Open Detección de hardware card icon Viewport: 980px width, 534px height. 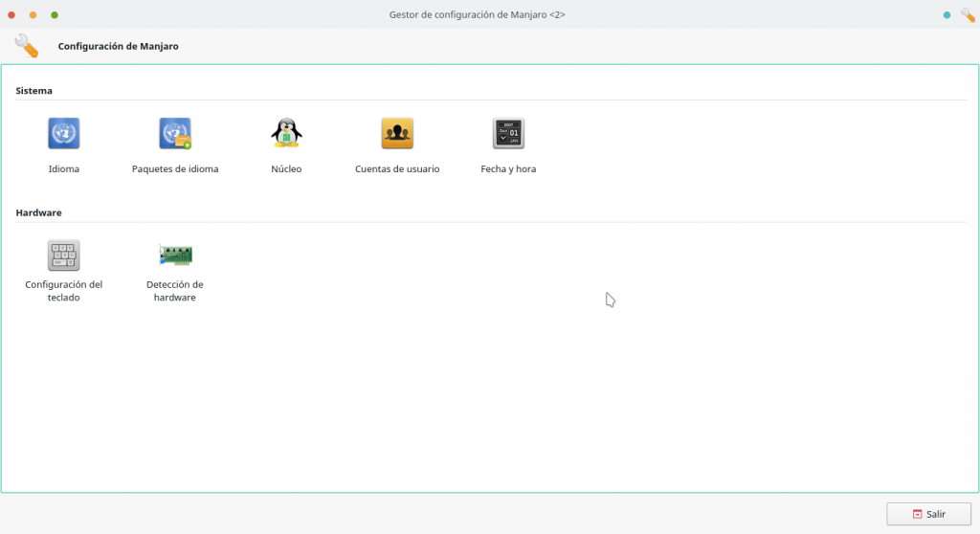[175, 256]
